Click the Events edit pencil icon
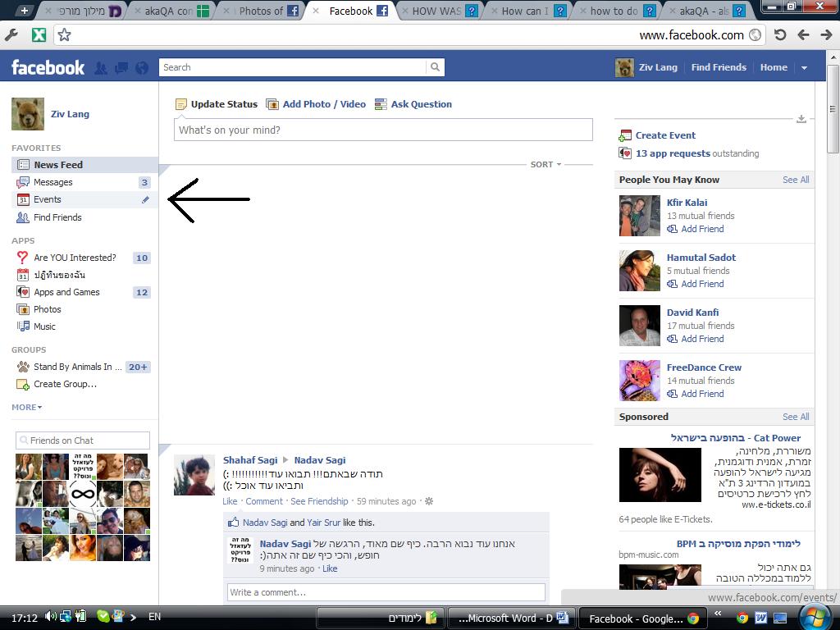The width and height of the screenshot is (840, 630). (145, 200)
